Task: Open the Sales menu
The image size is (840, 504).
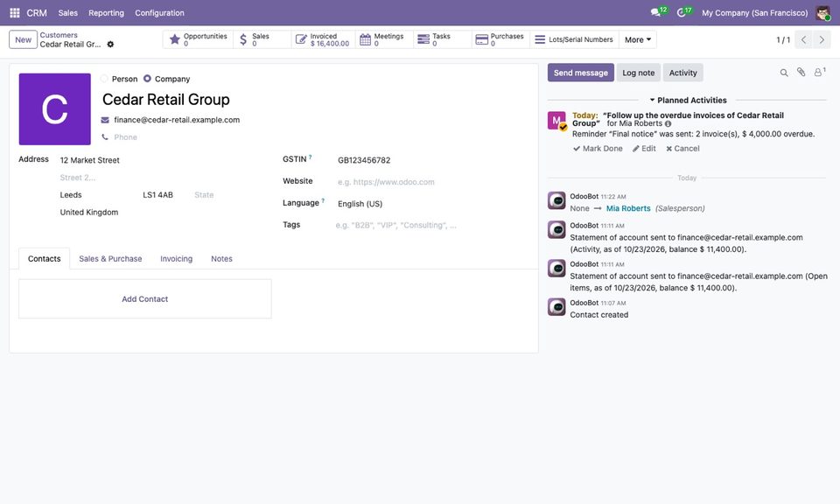Action: [x=68, y=13]
